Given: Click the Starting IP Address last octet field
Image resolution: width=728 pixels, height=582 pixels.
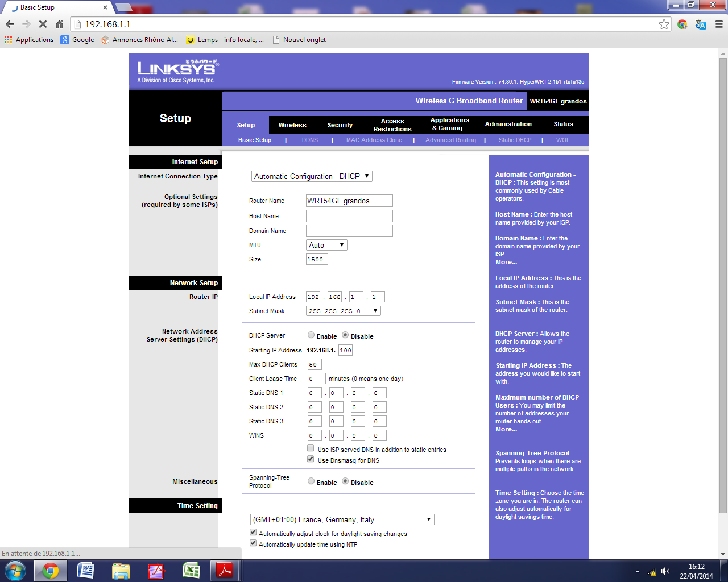Looking at the screenshot, I should click(345, 350).
